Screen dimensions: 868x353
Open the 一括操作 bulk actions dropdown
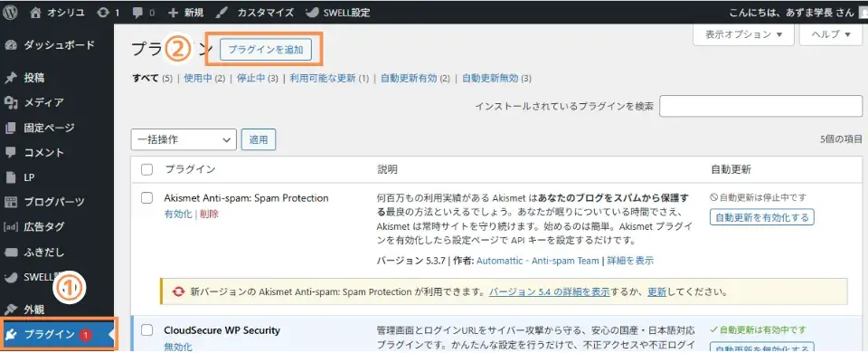click(184, 139)
